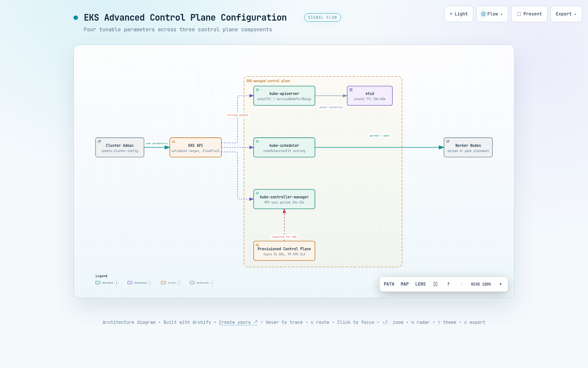
Task: Click the cloud icon on EKS API
Action: point(173,141)
